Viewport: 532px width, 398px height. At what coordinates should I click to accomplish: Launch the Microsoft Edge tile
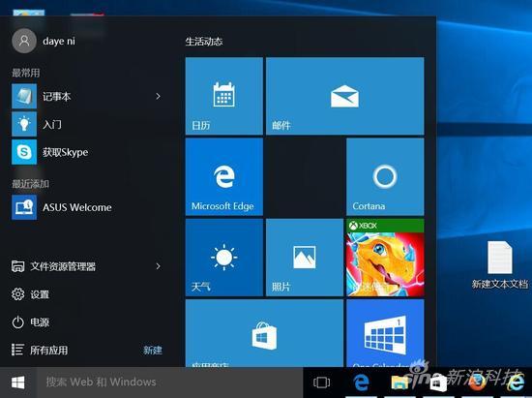tap(224, 176)
